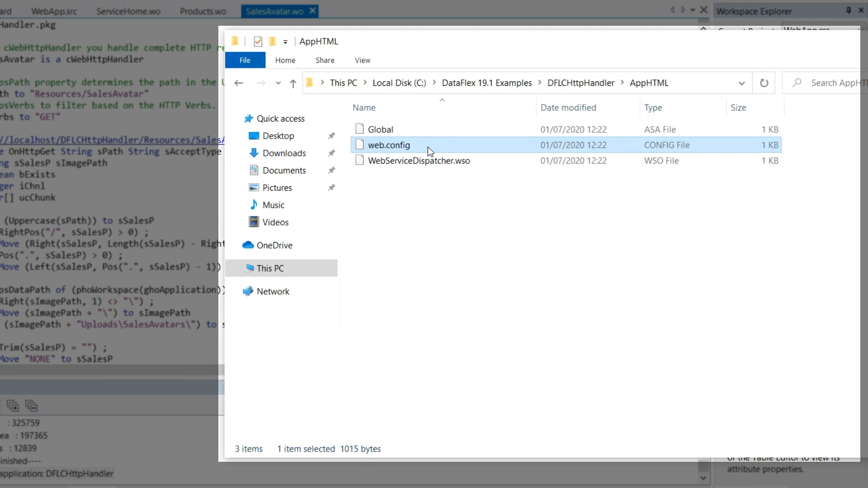This screenshot has width=868, height=488.
Task: Open the Network location
Action: pos(273,291)
